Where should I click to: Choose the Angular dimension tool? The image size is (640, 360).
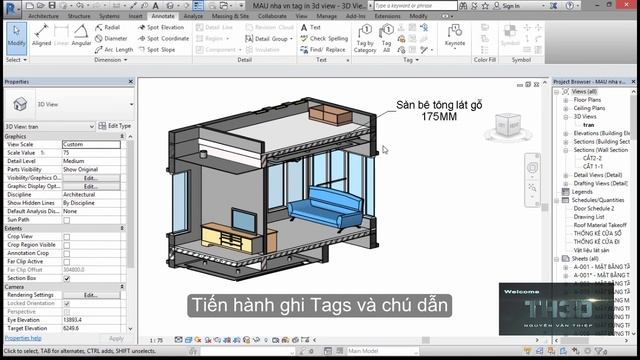(81, 36)
